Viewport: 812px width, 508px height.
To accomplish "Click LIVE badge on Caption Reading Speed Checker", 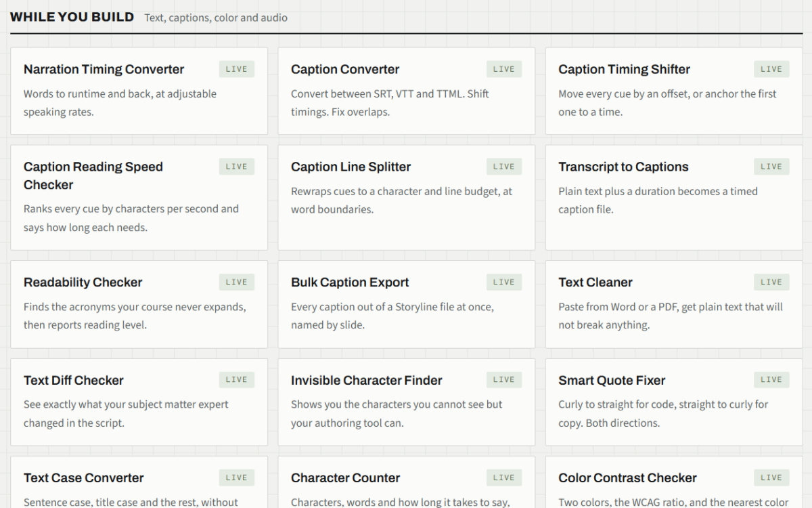I will click(237, 167).
